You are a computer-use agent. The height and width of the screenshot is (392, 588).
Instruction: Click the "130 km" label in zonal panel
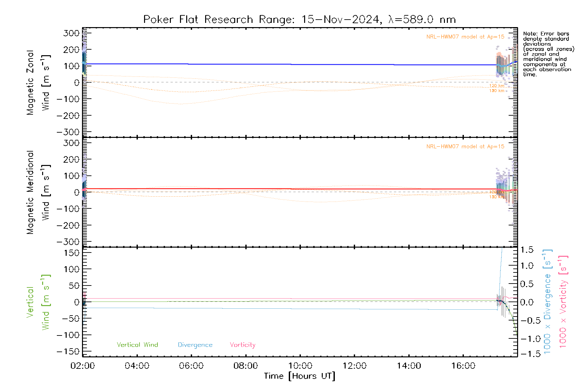point(497,91)
